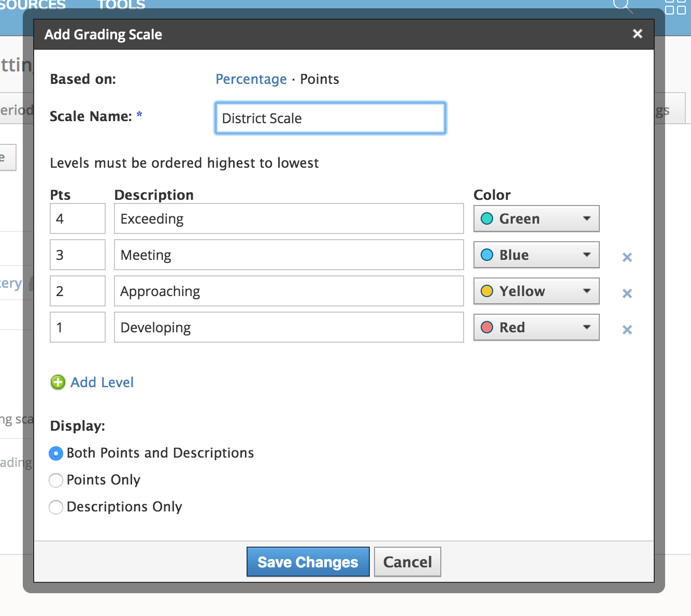Click the Add Level plus icon
This screenshot has width=691, height=616.
pos(57,382)
